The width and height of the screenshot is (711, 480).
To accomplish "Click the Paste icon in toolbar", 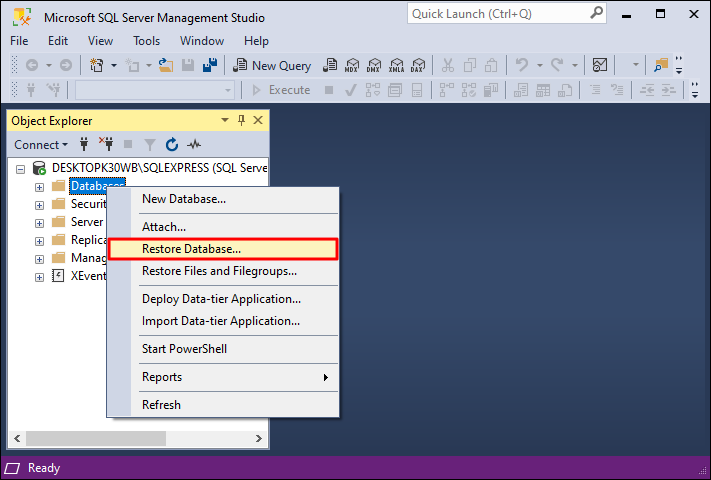I will coord(491,66).
